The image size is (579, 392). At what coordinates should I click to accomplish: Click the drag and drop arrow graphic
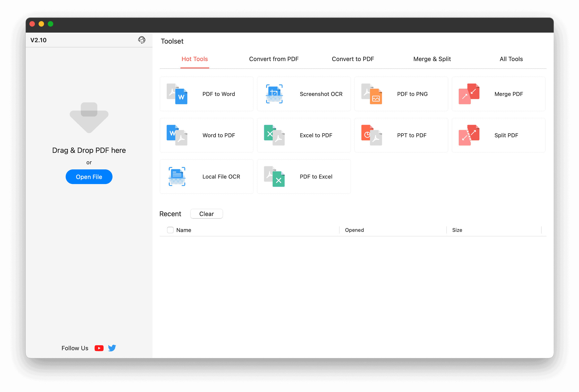[x=89, y=117]
